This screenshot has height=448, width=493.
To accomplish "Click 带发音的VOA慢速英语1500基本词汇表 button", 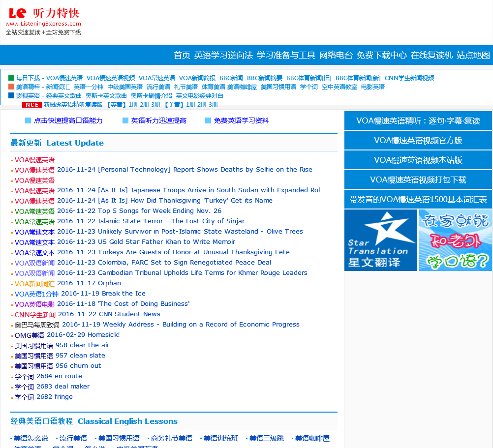I will tap(418, 199).
